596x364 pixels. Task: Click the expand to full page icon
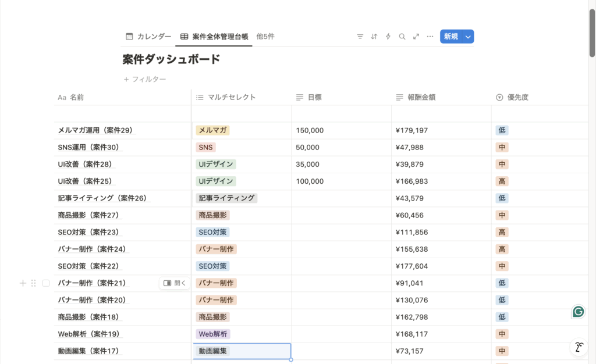[416, 37]
